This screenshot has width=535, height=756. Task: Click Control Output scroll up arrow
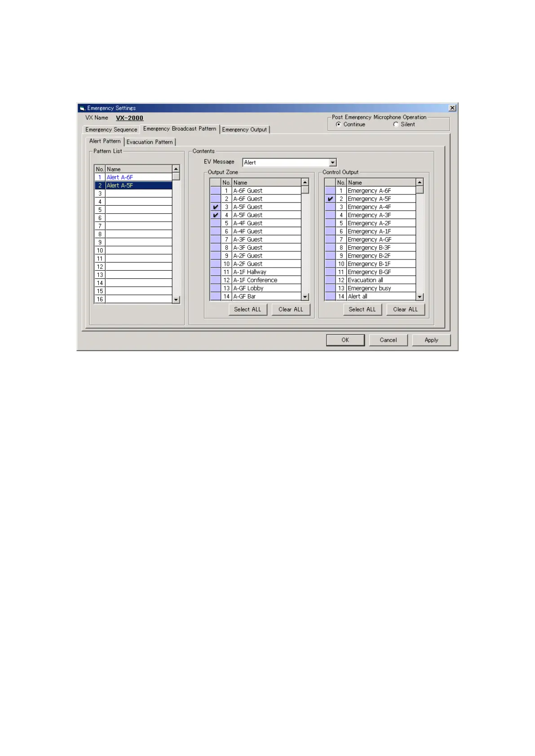420,182
